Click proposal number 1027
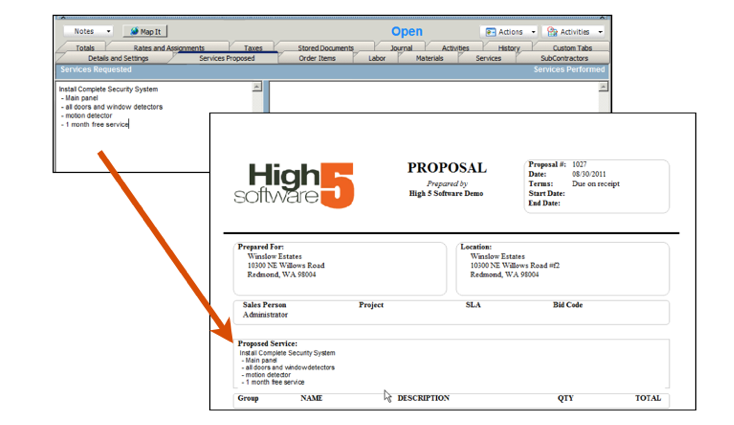 tap(579, 164)
